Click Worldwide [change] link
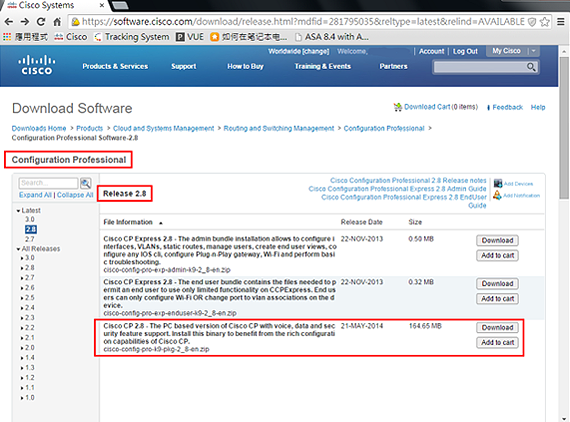The width and height of the screenshot is (570, 422). [x=299, y=51]
